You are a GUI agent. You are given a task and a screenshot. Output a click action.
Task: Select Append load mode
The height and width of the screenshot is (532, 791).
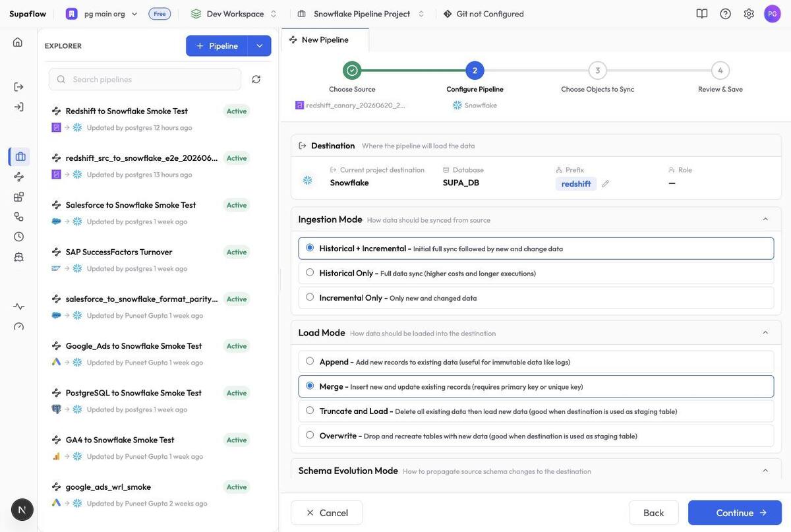pos(536,361)
